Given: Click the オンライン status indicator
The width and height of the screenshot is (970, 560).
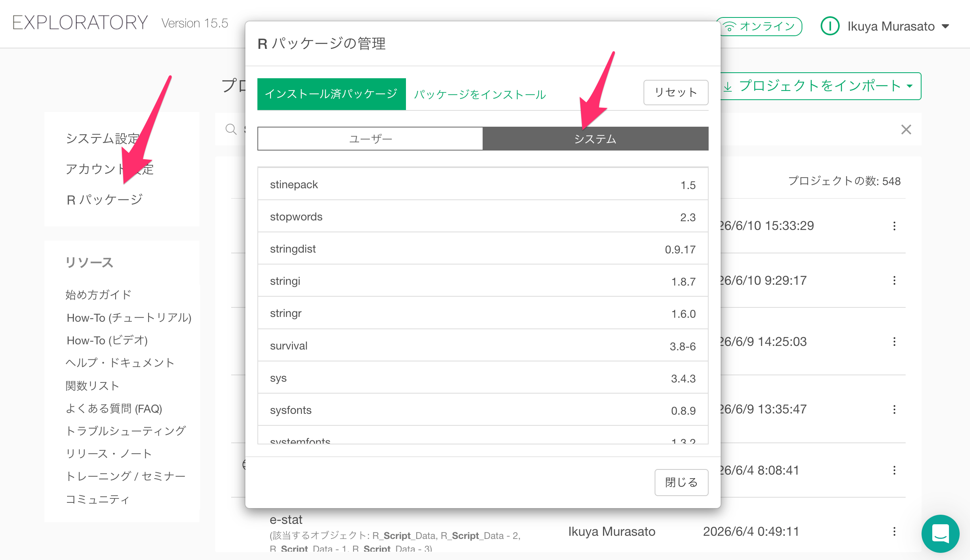Looking at the screenshot, I should click(761, 27).
